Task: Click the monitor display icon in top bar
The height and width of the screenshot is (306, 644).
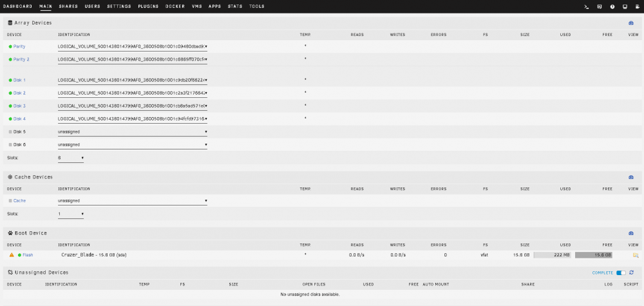Action: pos(625,6)
